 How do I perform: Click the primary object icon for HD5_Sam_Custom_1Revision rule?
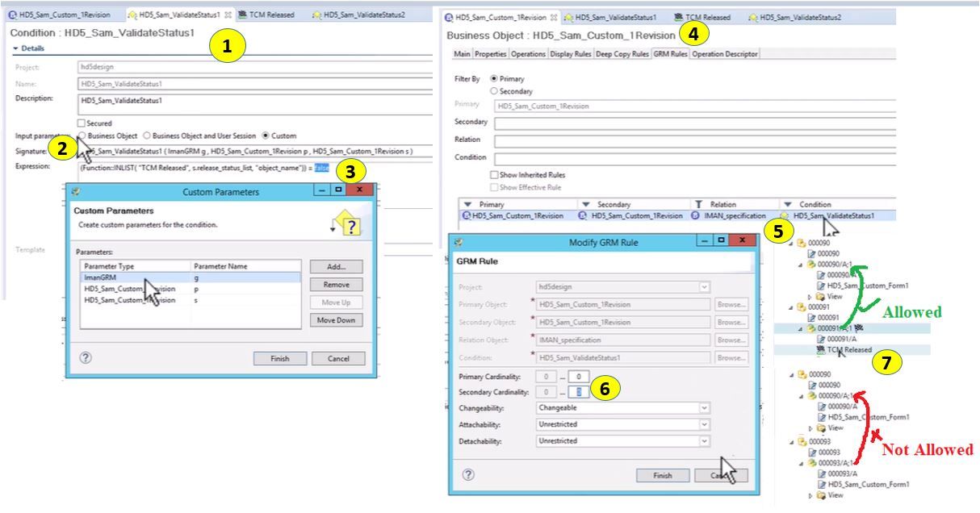(466, 215)
